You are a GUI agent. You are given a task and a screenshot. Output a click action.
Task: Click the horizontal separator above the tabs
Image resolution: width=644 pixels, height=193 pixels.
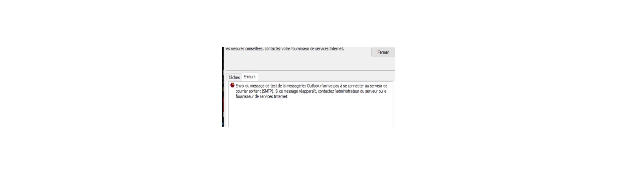310,71
